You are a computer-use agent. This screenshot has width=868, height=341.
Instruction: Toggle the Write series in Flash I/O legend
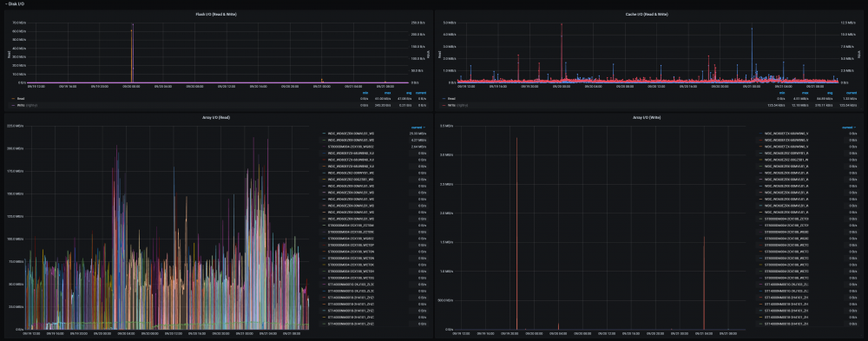coord(20,105)
